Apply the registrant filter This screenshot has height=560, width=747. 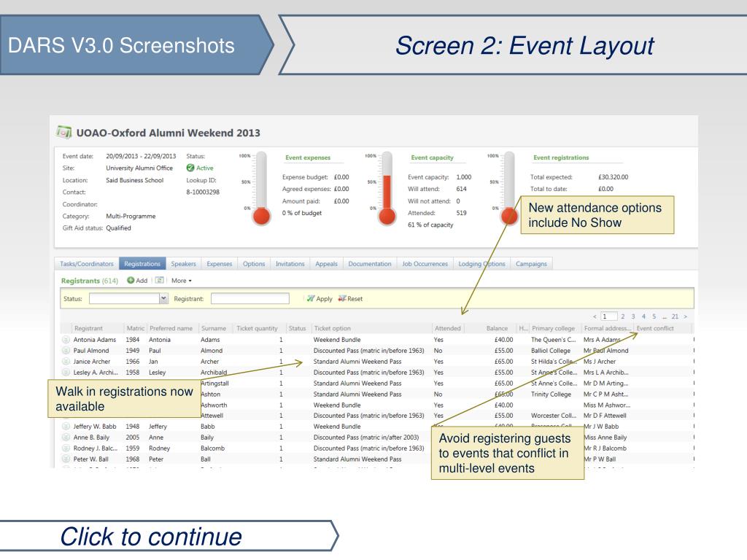click(320, 299)
